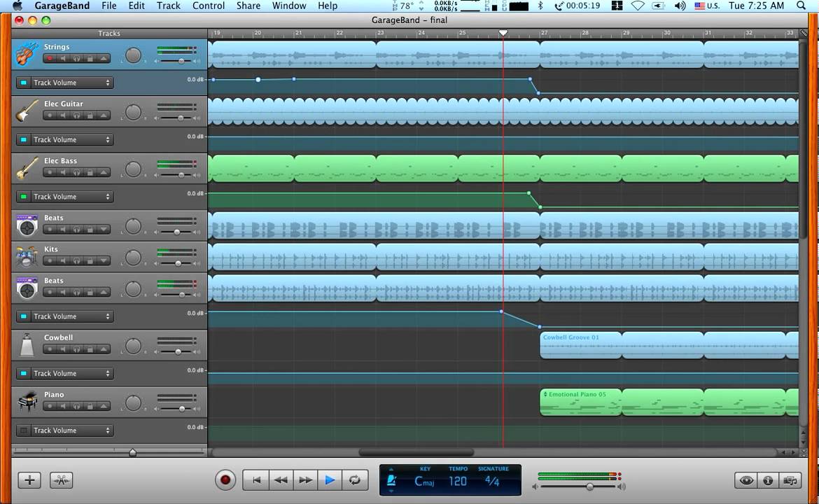Solo the Kits track
This screenshot has height=504, width=819.
(77, 260)
